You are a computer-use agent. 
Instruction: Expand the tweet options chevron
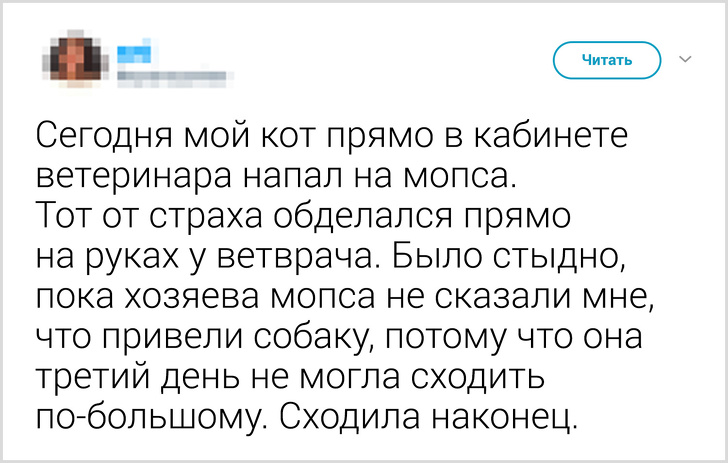[686, 59]
